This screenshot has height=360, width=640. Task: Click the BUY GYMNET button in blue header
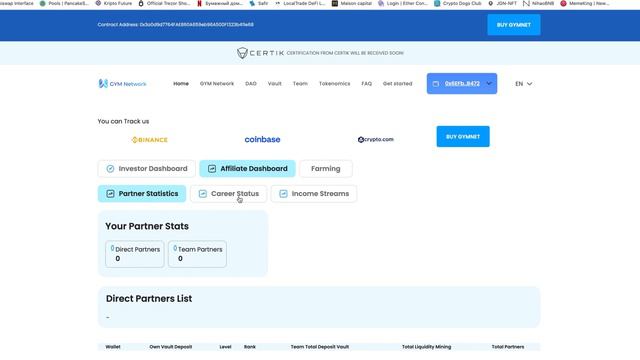pyautogui.click(x=514, y=25)
